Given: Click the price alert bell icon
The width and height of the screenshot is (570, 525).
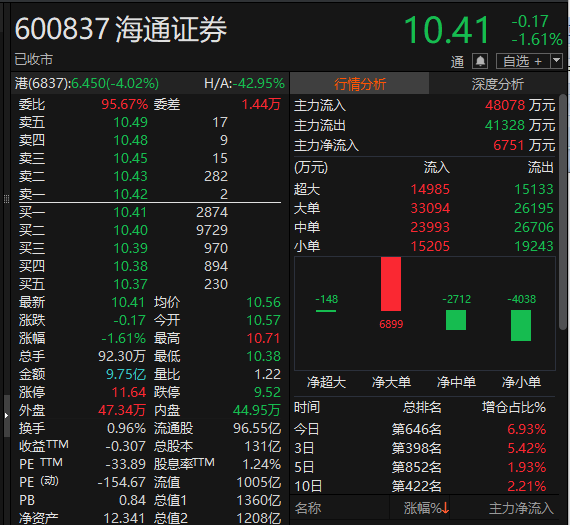Looking at the screenshot, I should tap(480, 61).
